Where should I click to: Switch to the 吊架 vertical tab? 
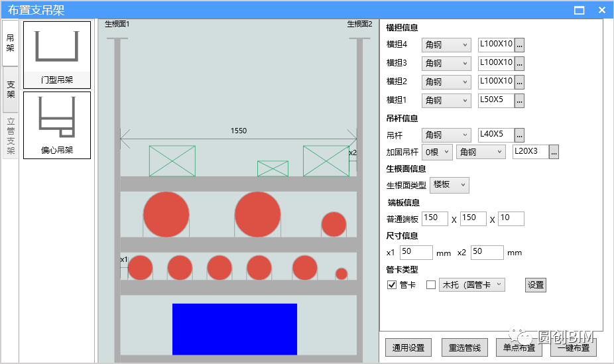(x=10, y=43)
